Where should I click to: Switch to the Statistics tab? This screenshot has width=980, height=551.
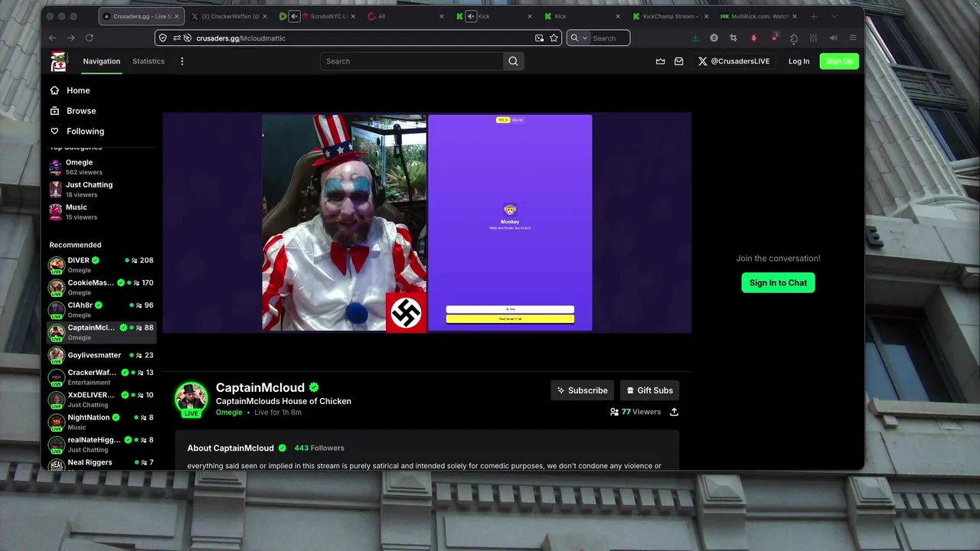coord(149,61)
